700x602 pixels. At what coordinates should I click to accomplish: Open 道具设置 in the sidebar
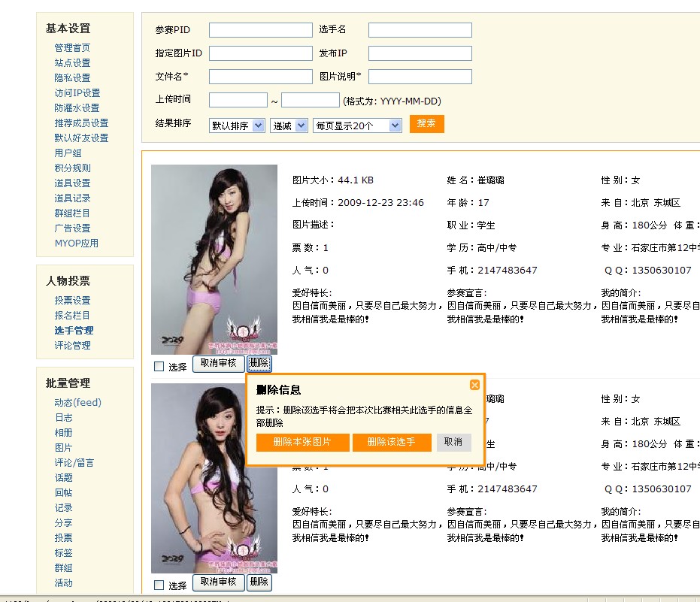[x=72, y=183]
